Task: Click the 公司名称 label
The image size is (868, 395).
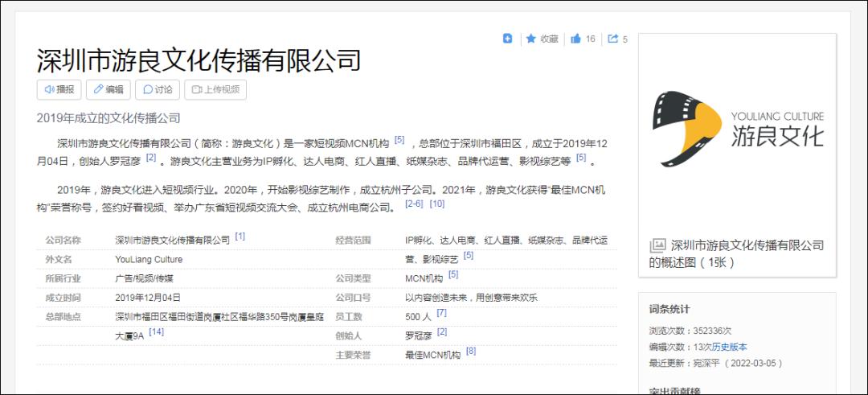Action: [63, 241]
